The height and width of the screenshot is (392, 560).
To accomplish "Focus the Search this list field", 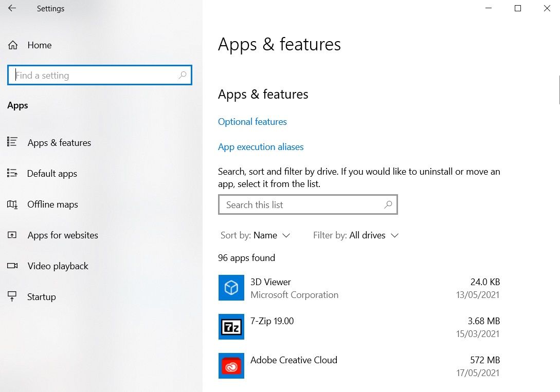I will [x=303, y=205].
